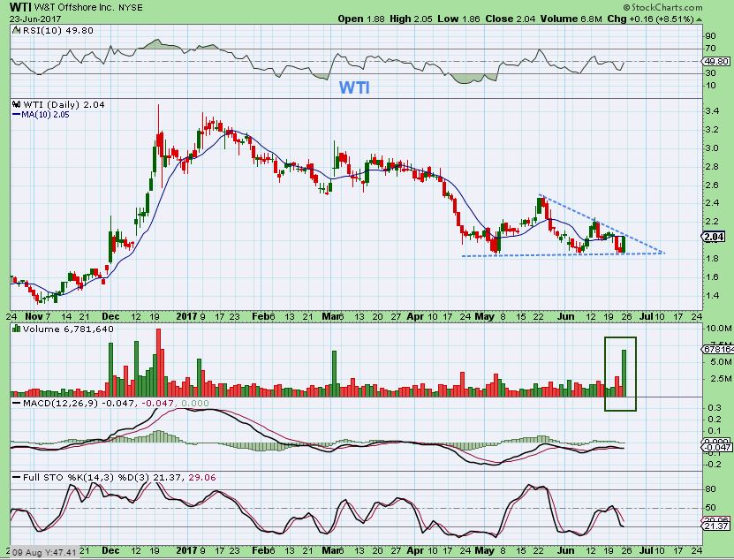Click Apr on the date axis under price panel

(x=415, y=316)
